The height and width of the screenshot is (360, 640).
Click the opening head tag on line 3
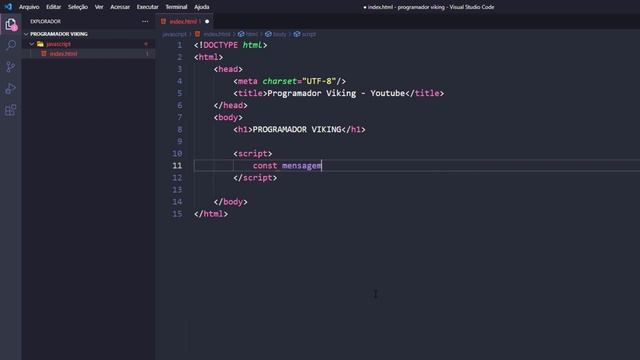point(228,69)
